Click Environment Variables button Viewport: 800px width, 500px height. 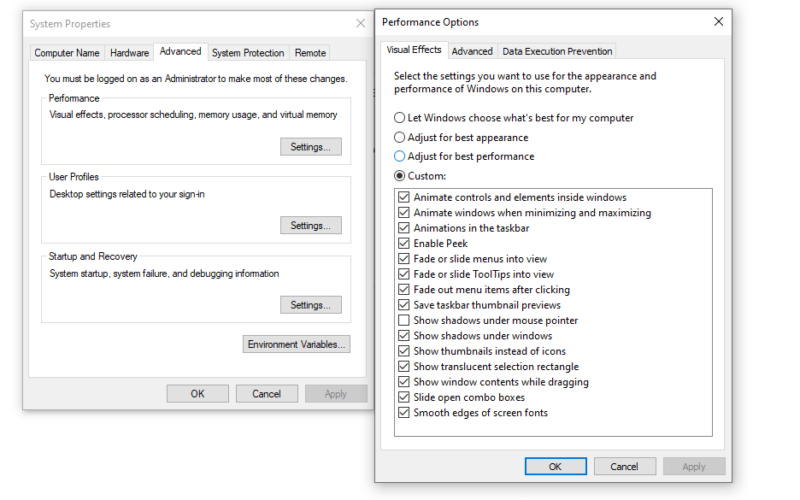point(296,344)
